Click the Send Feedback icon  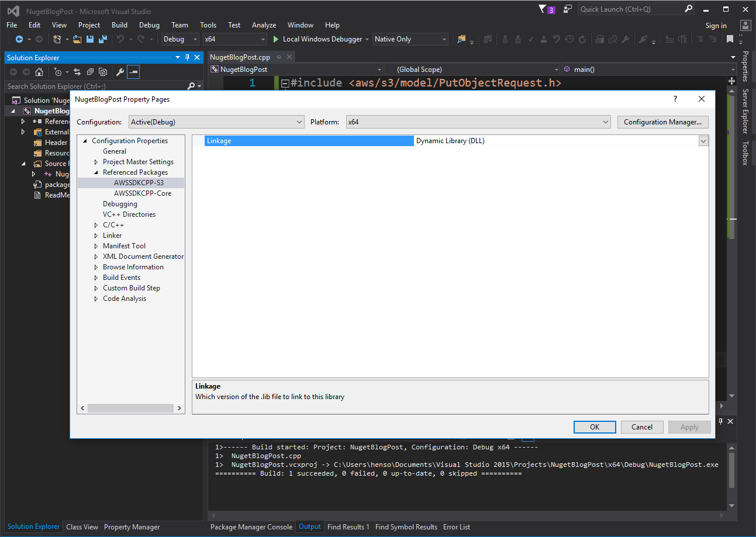[x=568, y=9]
